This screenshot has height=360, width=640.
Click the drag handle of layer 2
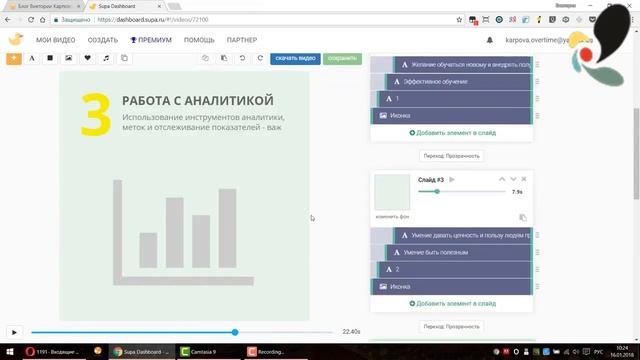pyautogui.click(x=538, y=269)
